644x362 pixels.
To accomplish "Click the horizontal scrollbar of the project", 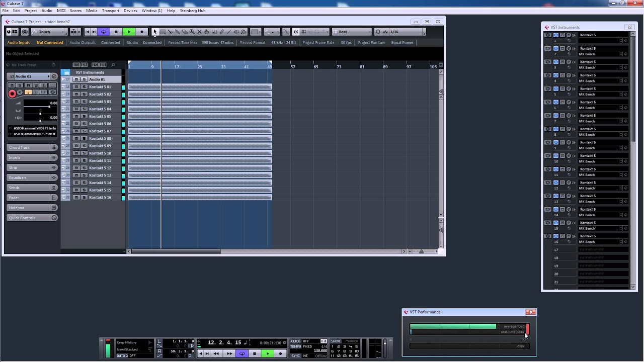I will pyautogui.click(x=175, y=251).
